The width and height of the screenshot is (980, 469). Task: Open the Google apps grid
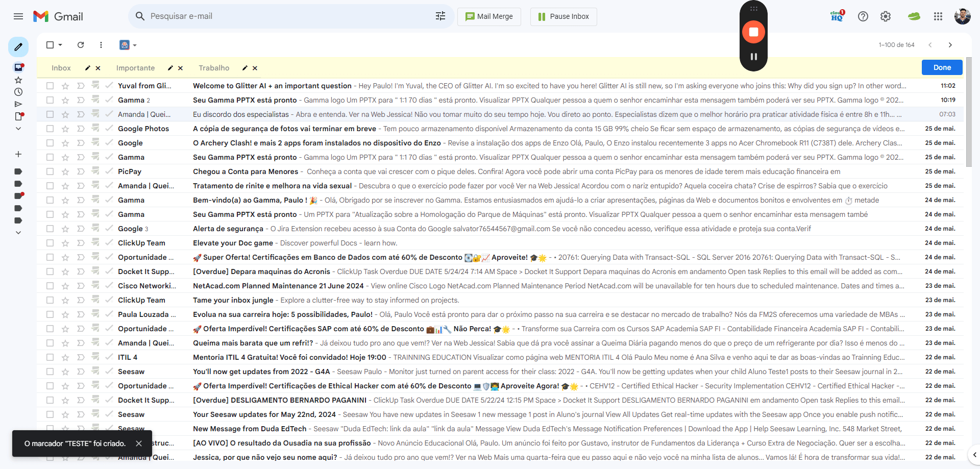[938, 16]
